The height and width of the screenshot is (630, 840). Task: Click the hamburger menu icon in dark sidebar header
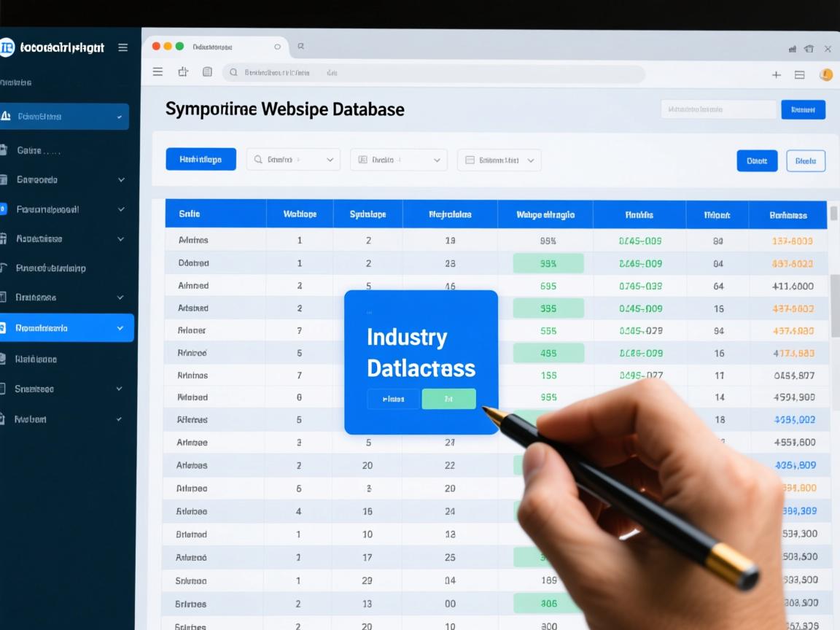122,47
